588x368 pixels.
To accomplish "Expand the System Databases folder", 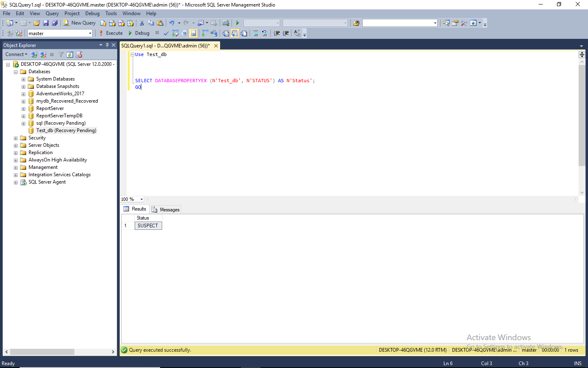I will [23, 79].
